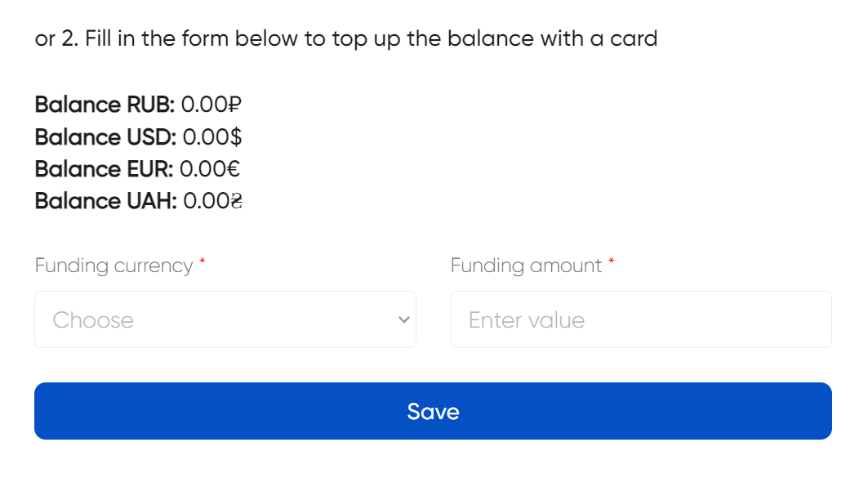Click the red asterisk beside Funding amount
The width and height of the screenshot is (868, 478).
coord(611,261)
